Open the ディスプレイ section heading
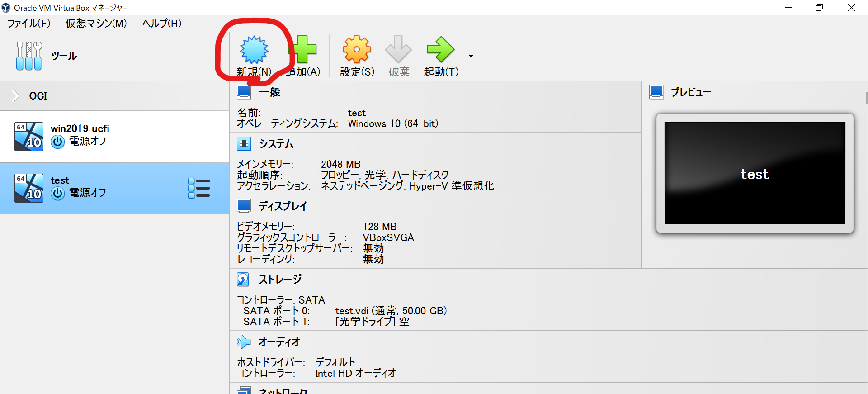The image size is (868, 394). click(283, 206)
